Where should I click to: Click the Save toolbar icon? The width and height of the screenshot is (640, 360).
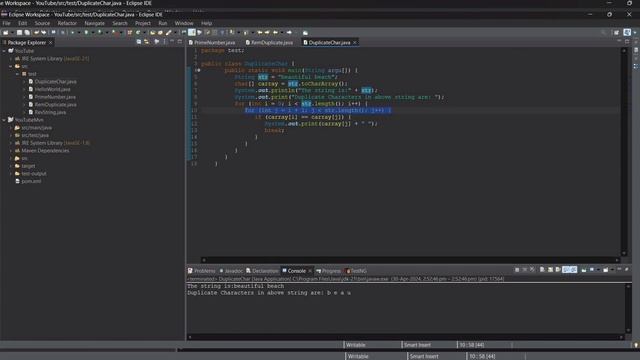[19, 32]
